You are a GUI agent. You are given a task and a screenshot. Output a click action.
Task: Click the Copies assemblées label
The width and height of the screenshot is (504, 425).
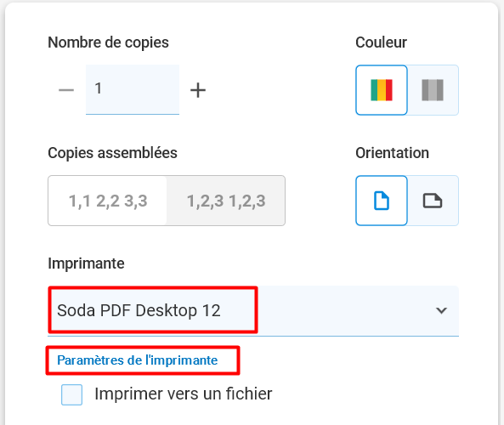tap(112, 153)
